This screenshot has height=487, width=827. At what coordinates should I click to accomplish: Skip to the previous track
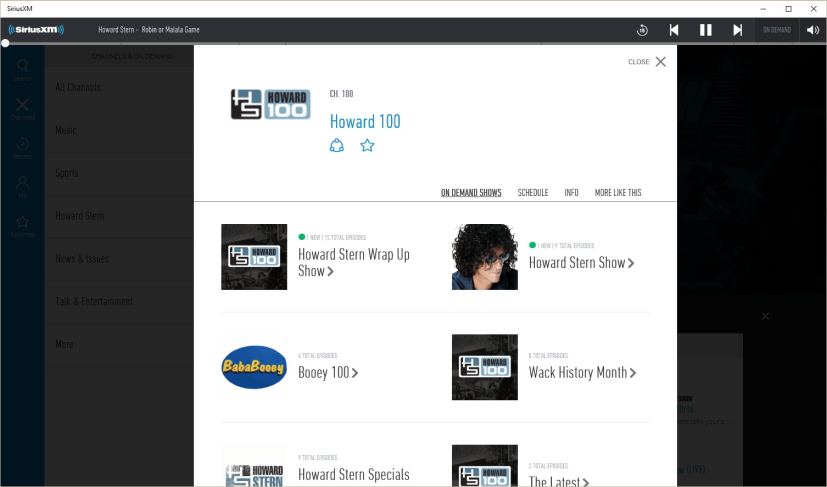click(x=674, y=30)
